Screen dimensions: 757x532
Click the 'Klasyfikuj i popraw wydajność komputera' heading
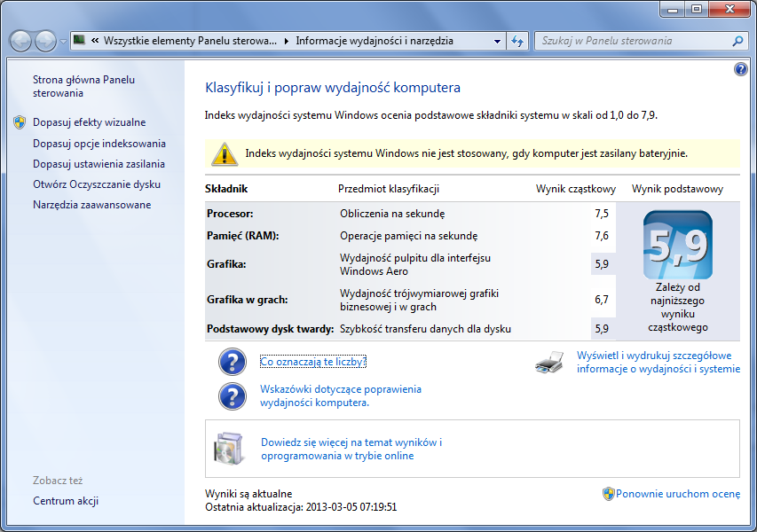(x=333, y=88)
